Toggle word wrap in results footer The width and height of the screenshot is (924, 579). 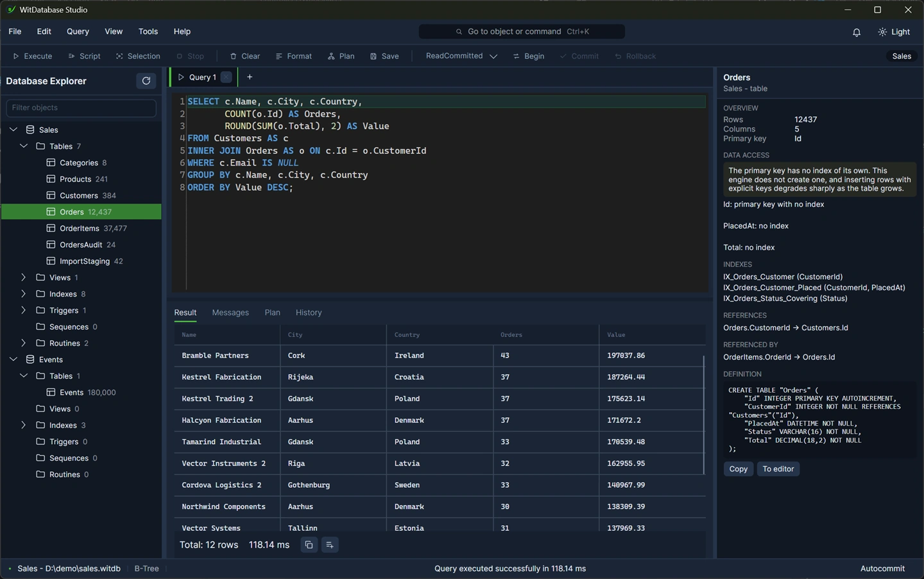click(x=329, y=545)
